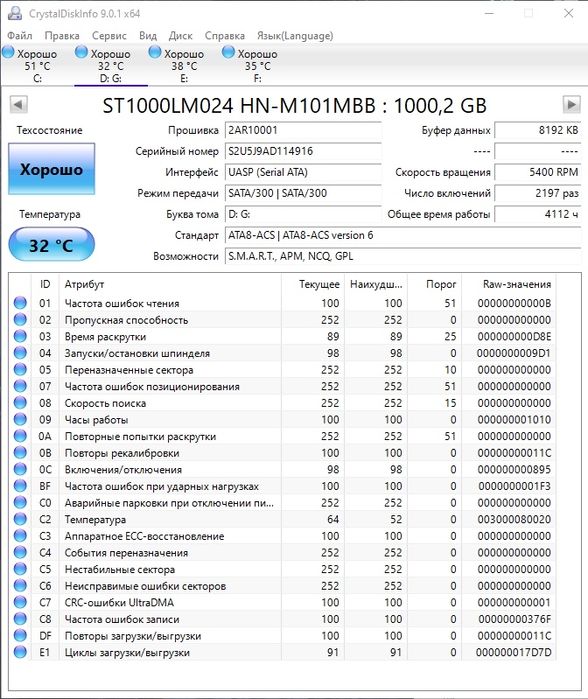Viewport: 588px width, 699px height.
Task: Click the serial number field S2U5J9AD114916
Action: (303, 151)
